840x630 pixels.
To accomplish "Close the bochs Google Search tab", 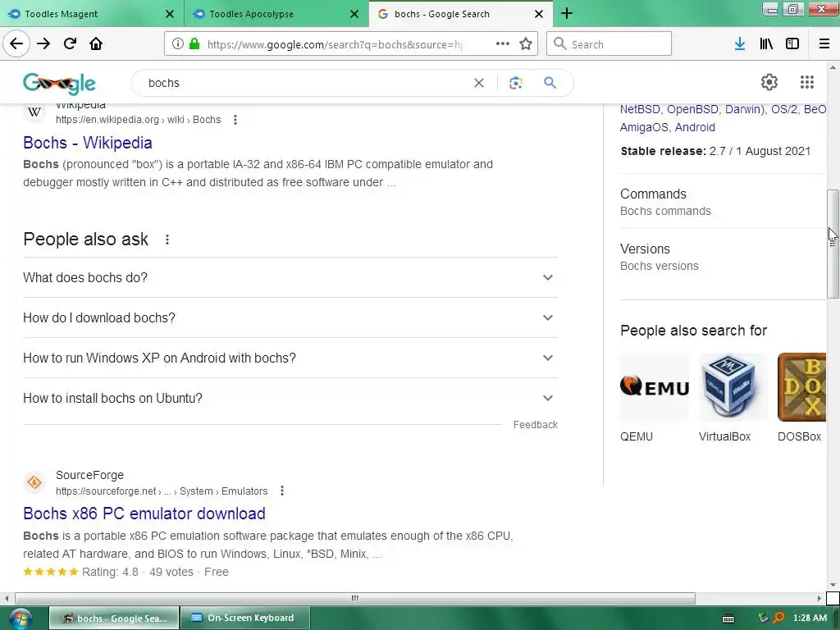I will click(539, 14).
